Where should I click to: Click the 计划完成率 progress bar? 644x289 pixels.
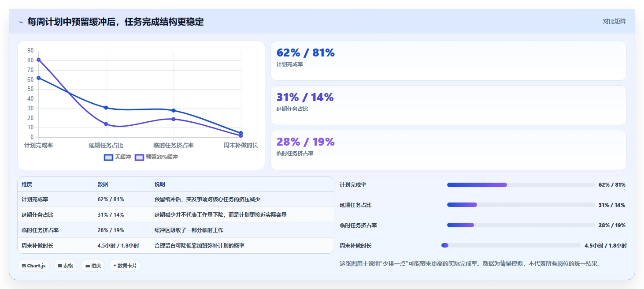pos(521,185)
